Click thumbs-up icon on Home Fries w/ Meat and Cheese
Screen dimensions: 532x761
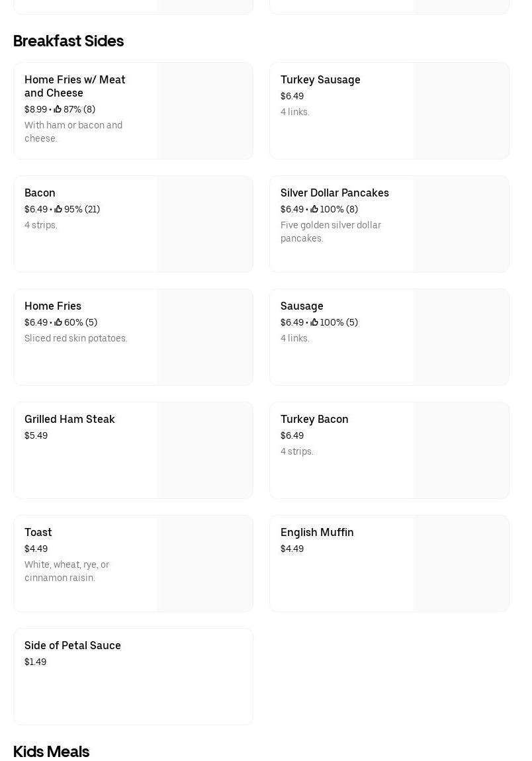click(58, 109)
